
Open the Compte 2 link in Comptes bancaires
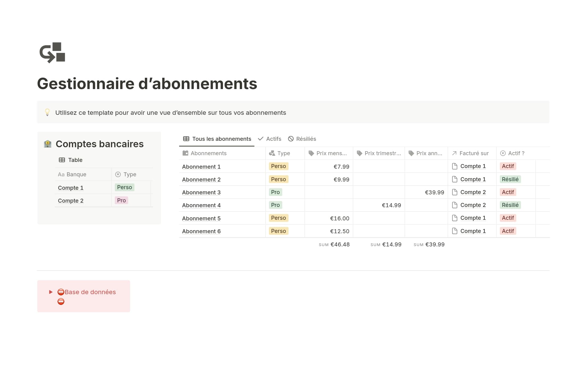pos(71,200)
